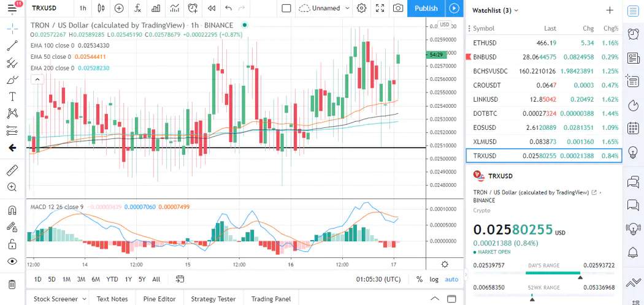Set the chart range to YTD
Viewport: 644px width, 305px height.
click(112, 279)
